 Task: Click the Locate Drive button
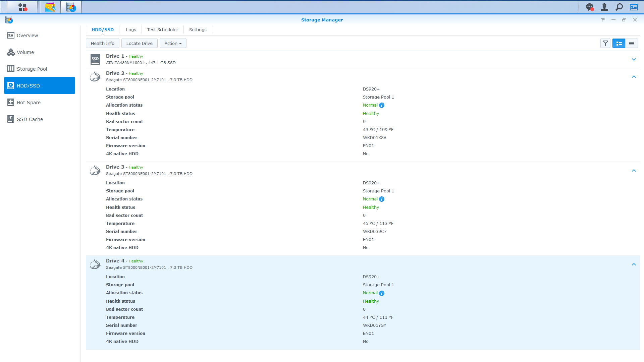pyautogui.click(x=139, y=44)
